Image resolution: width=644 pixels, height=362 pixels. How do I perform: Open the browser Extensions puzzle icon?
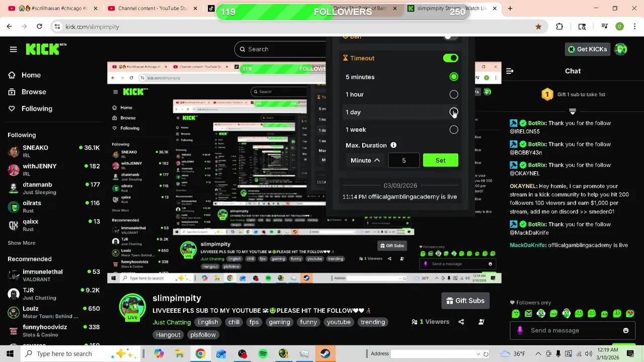(x=559, y=27)
